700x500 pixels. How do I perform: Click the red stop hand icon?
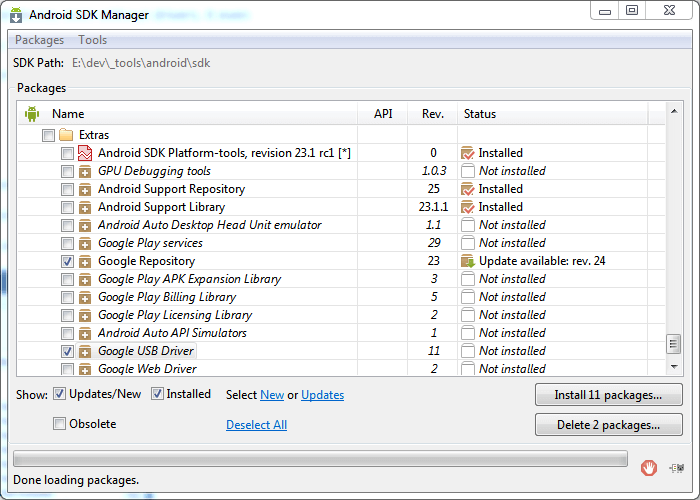[649, 468]
